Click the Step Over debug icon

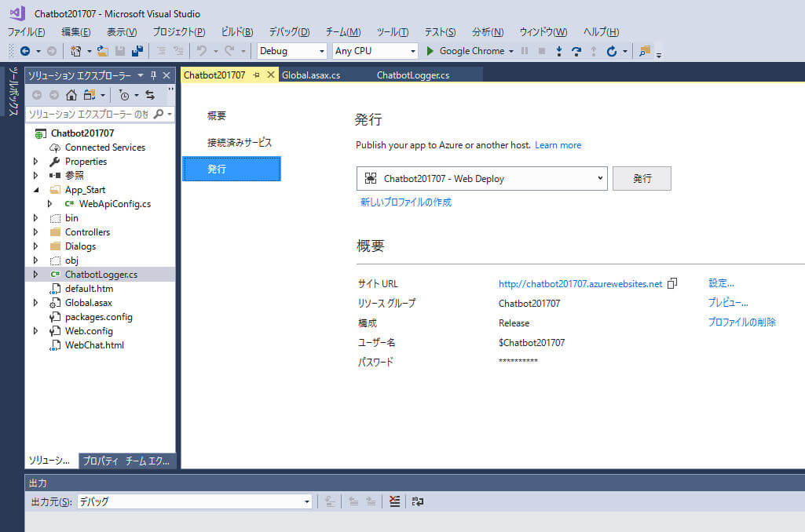click(576, 51)
